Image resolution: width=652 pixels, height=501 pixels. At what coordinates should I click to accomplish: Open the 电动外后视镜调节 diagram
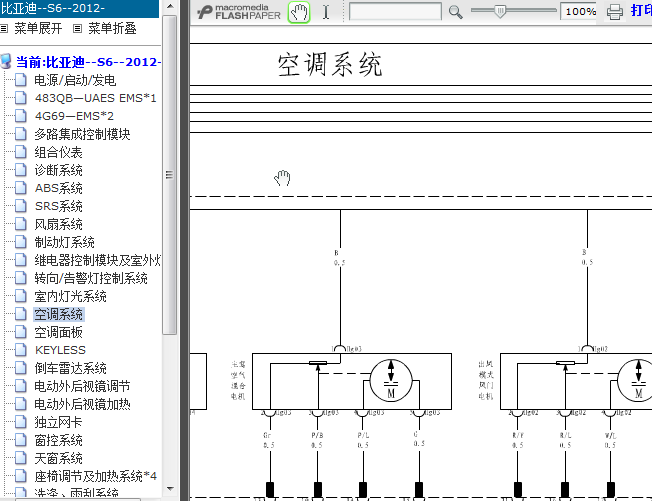point(82,386)
